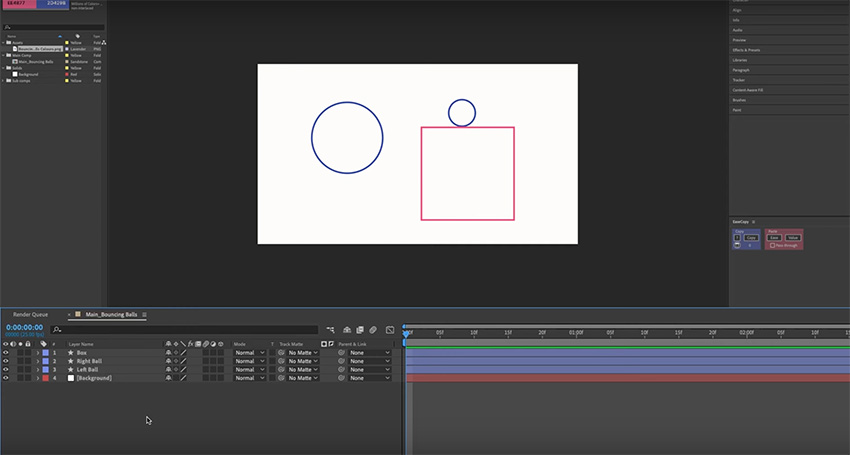Click the Right Ball parent pick whip
The width and height of the screenshot is (850, 455).
(x=342, y=361)
